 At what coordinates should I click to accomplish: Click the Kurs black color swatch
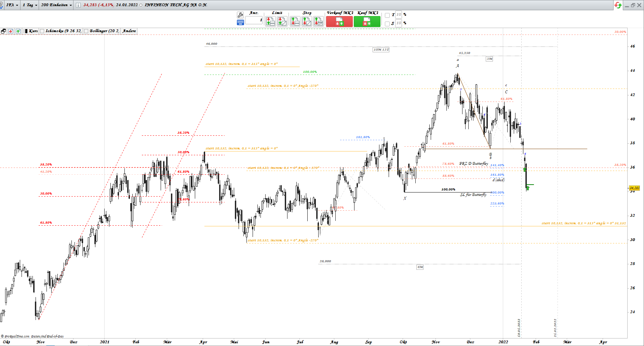click(x=26, y=31)
